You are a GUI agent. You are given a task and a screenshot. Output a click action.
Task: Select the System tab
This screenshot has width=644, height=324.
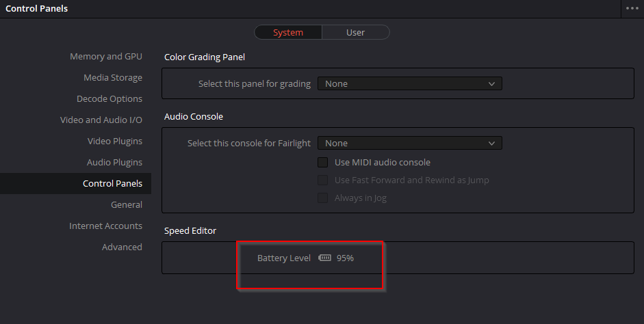coord(288,32)
